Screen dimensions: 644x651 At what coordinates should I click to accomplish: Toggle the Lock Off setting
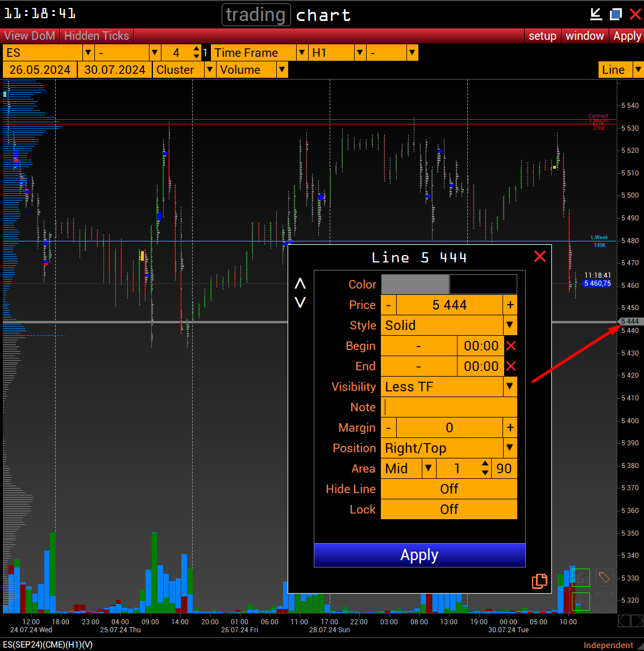pos(448,510)
